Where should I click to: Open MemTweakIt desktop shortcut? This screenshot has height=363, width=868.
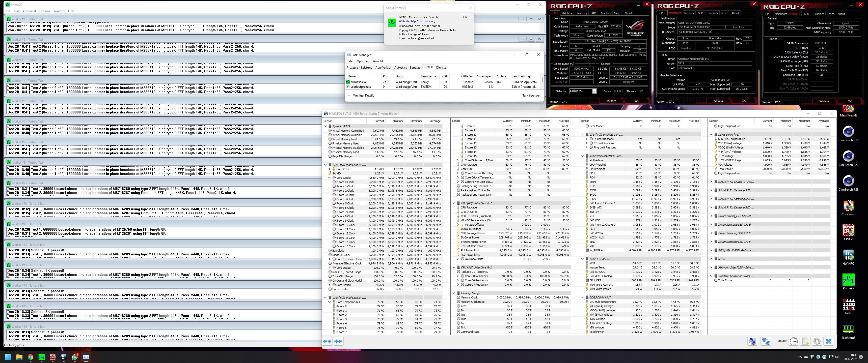tap(848, 111)
